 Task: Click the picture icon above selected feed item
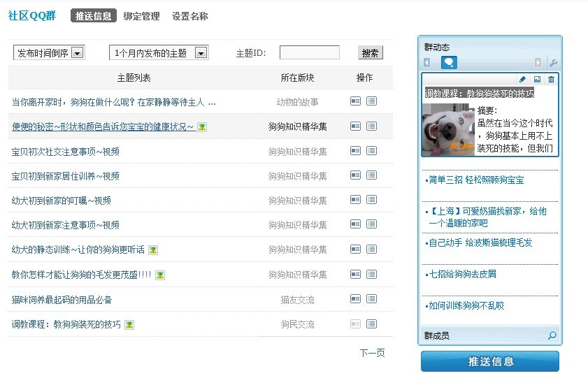(x=538, y=79)
